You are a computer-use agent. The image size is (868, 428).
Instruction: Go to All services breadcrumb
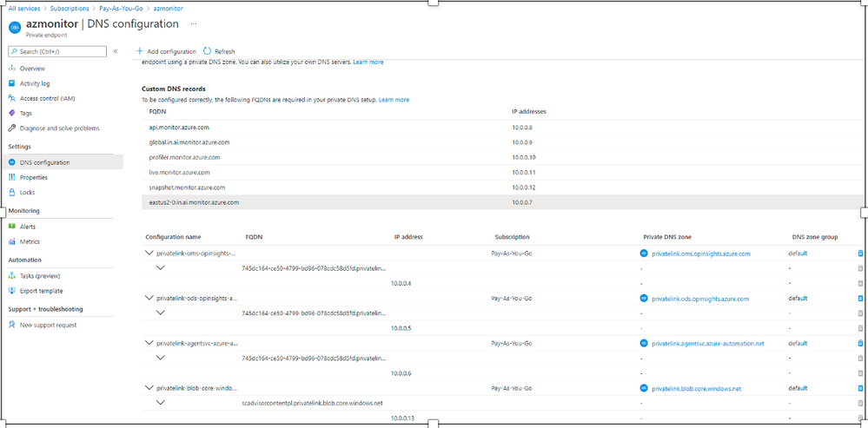coord(25,9)
